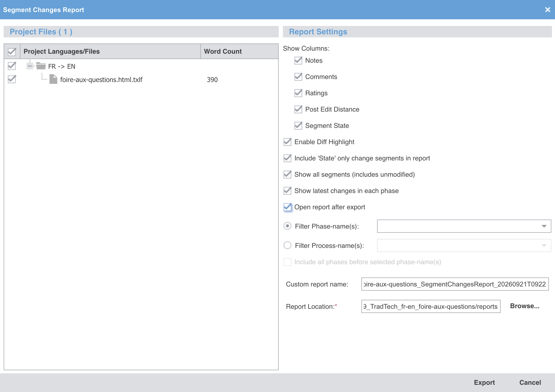
Task: Click the Report Settings heading
Action: [x=318, y=32]
